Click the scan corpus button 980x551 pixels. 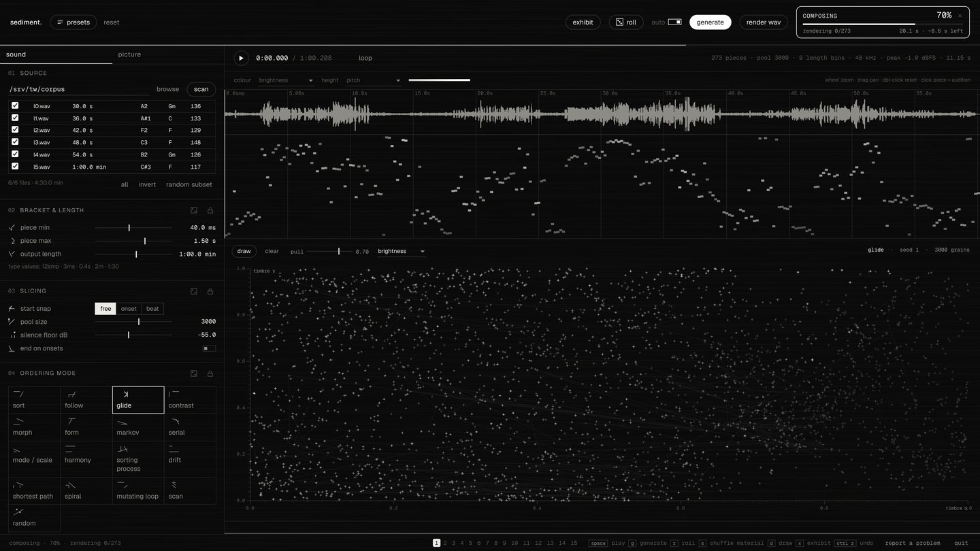click(x=201, y=89)
